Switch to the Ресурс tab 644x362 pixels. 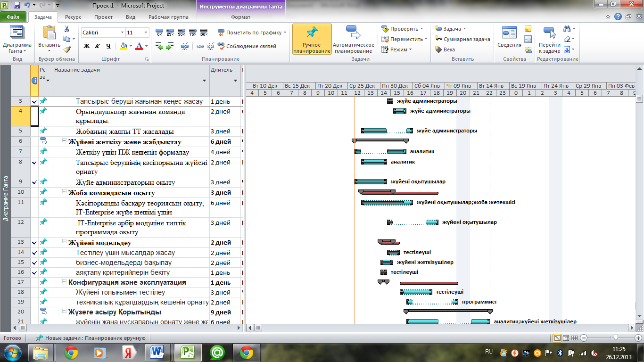pyautogui.click(x=73, y=17)
